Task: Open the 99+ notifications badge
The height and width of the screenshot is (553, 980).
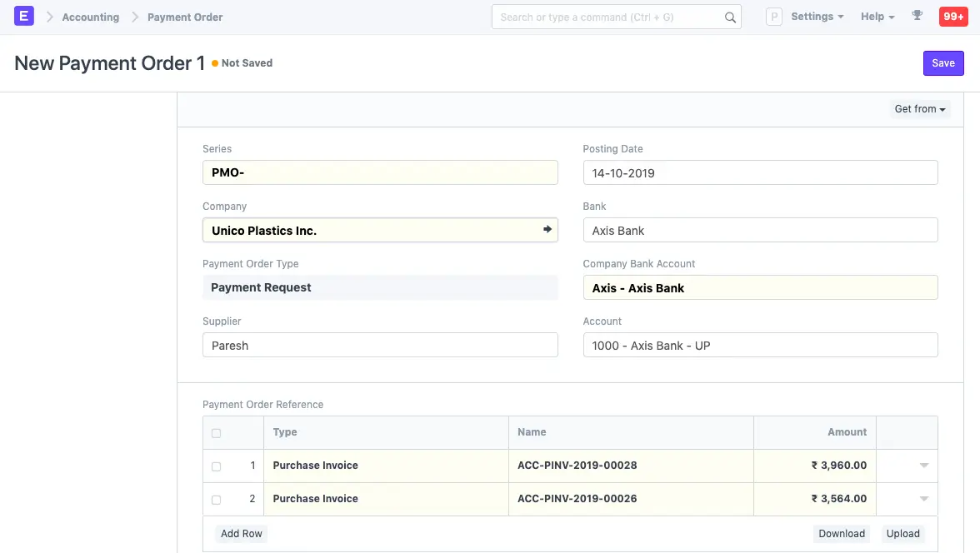Action: 953,17
